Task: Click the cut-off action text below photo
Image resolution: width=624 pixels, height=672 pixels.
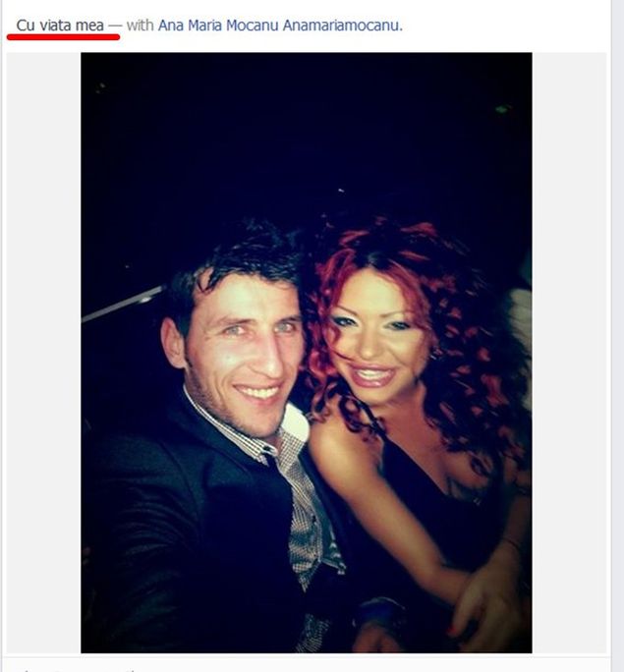Action: [78, 669]
